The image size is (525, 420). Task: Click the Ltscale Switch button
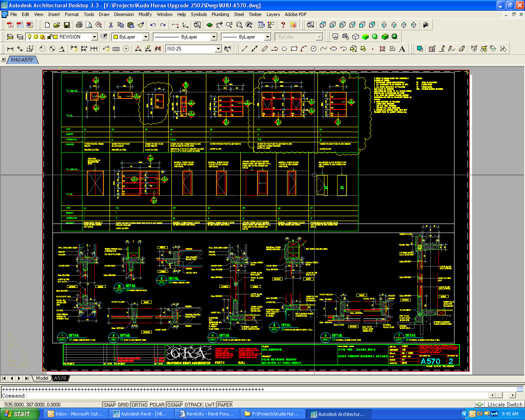[x=504, y=405]
